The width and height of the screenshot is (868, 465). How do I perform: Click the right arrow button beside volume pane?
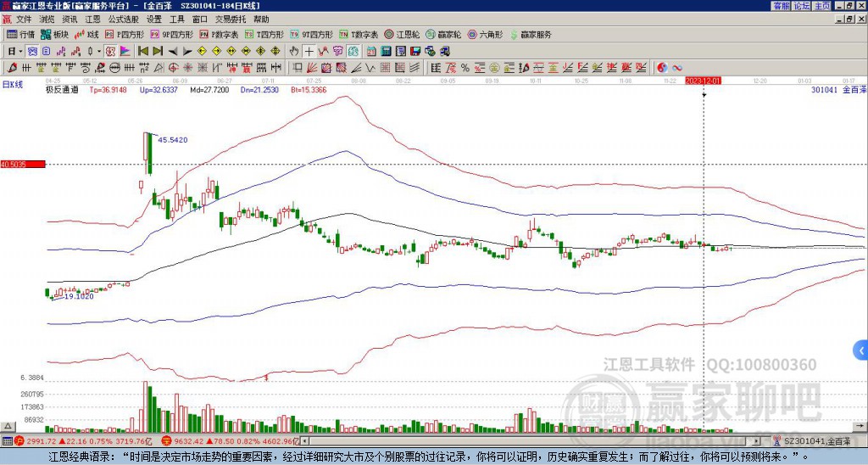click(x=860, y=426)
